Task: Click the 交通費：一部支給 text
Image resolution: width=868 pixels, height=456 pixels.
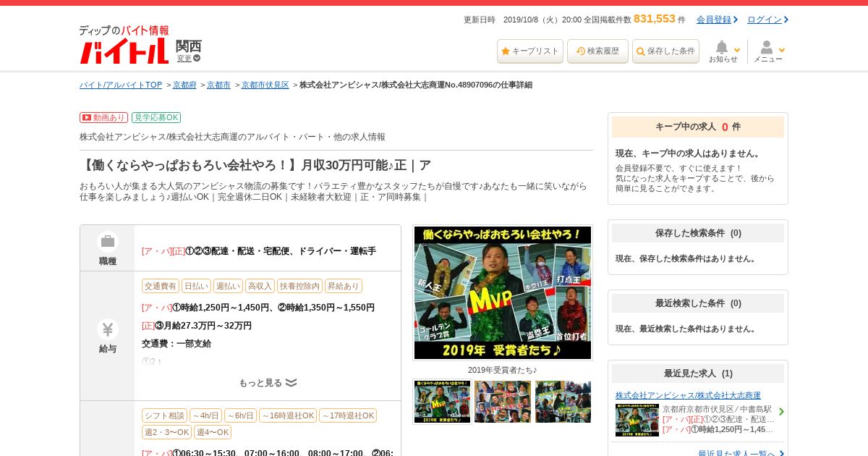Action: [176, 344]
